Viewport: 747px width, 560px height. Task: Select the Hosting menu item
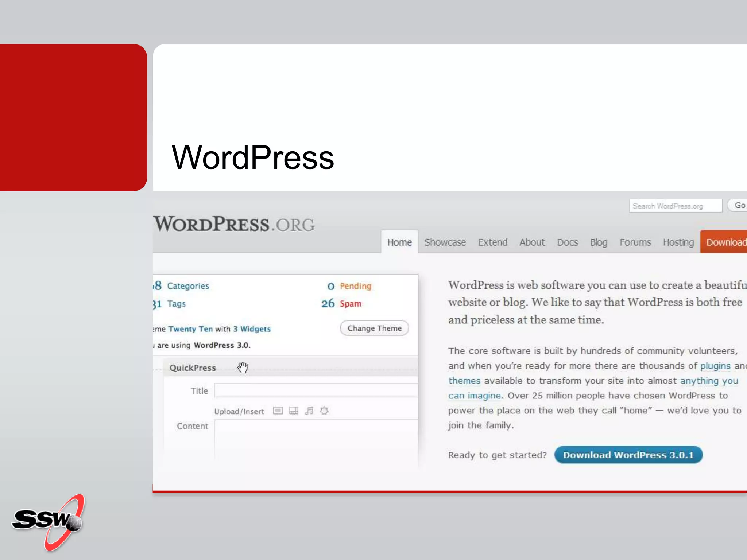point(678,242)
